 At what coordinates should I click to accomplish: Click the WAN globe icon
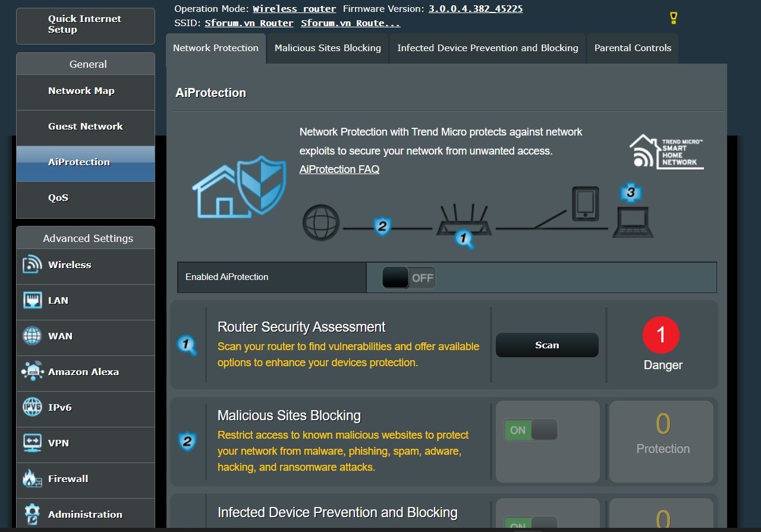click(x=32, y=336)
